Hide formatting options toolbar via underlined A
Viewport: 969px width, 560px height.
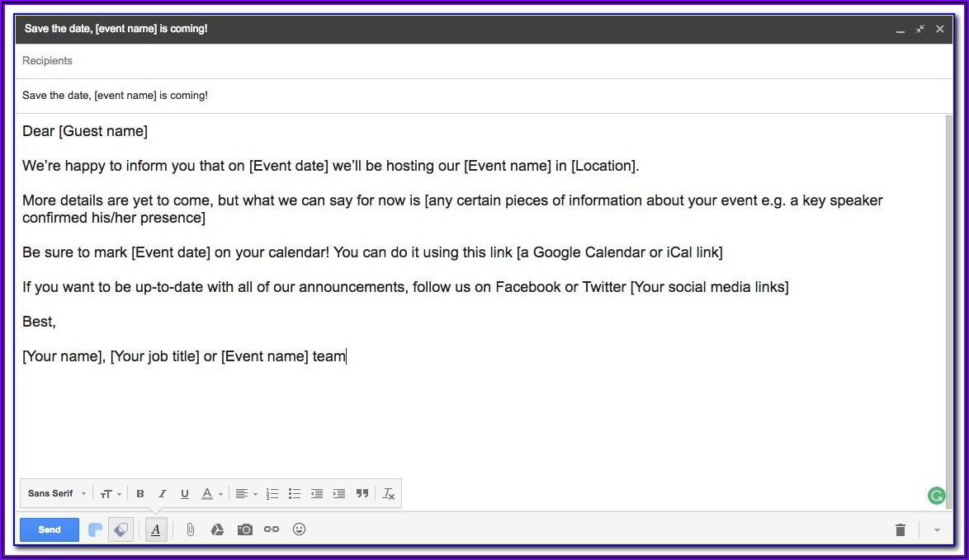[x=156, y=529]
